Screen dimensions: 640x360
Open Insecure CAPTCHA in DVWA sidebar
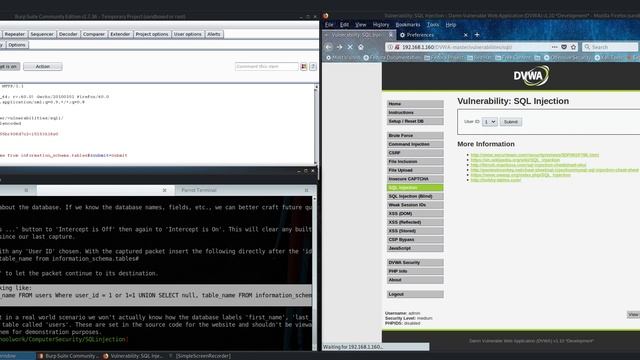415,179
